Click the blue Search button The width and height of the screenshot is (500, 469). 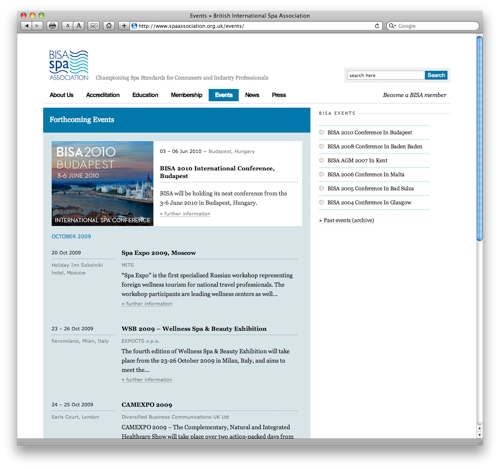436,75
